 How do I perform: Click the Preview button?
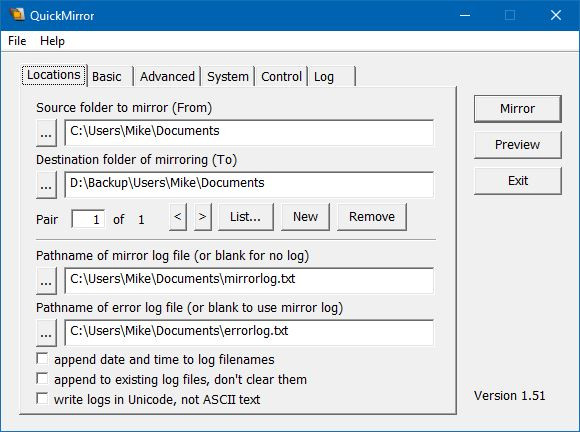tap(517, 145)
